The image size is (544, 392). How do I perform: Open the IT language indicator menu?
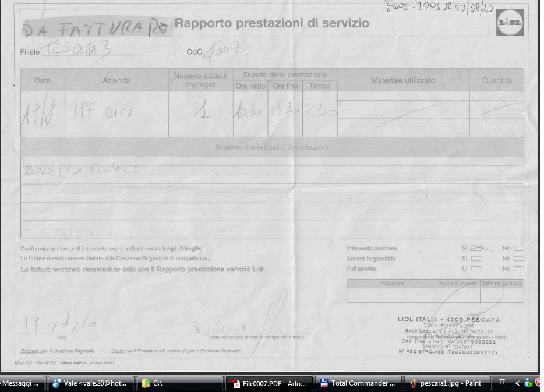click(x=502, y=383)
